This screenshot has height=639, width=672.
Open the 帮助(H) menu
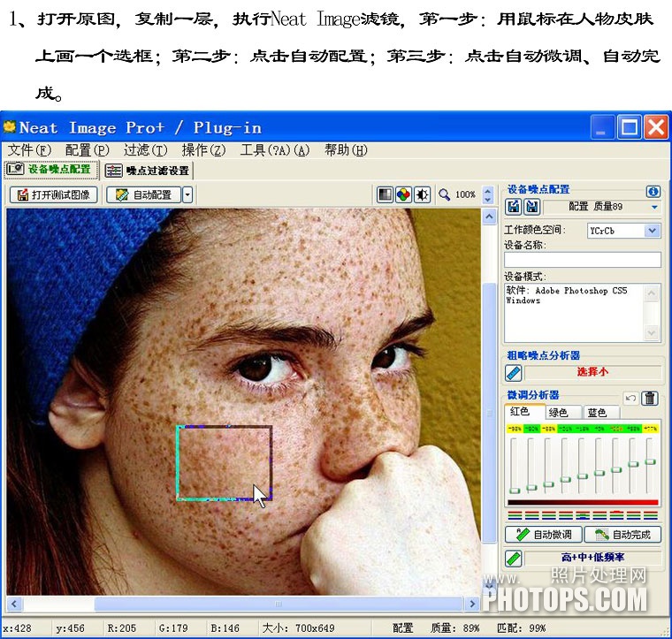[x=346, y=150]
